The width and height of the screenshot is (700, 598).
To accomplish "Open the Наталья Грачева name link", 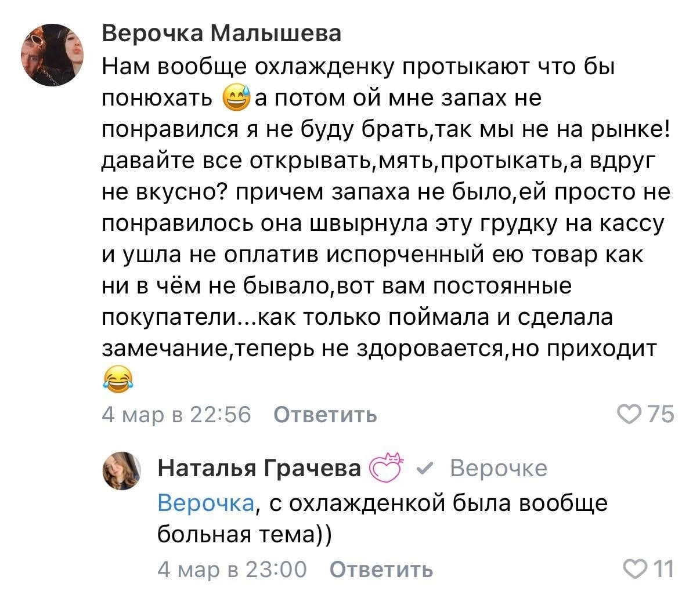I will 259,467.
